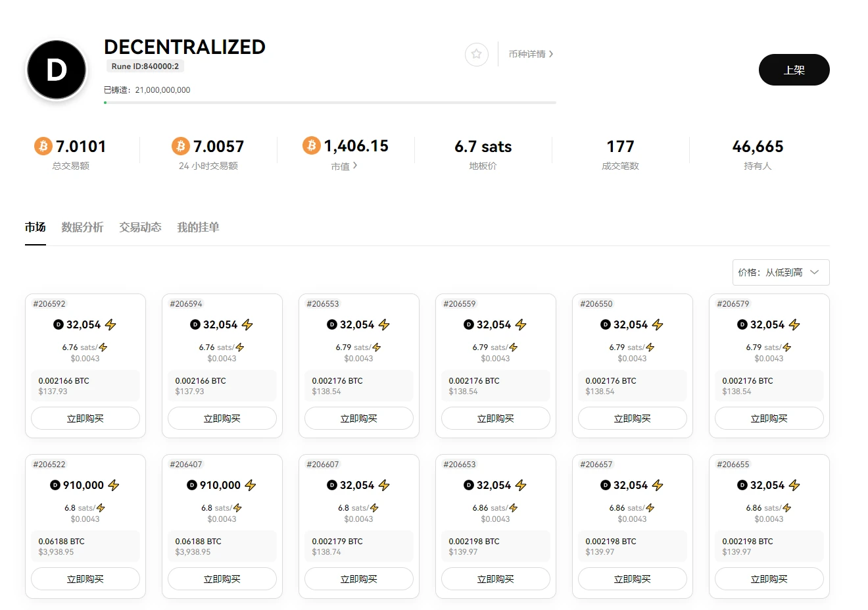
Task: Open the 交易动态 tab
Action: click(140, 227)
